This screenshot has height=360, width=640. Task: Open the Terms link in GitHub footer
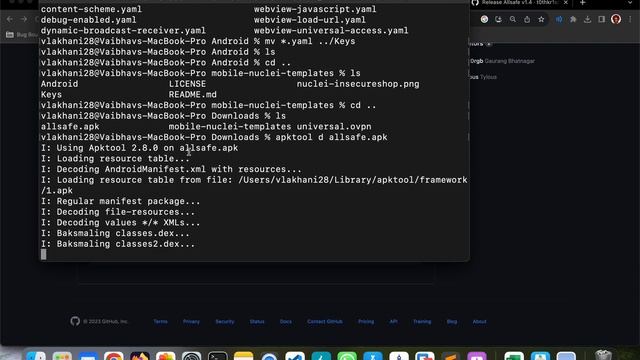pyautogui.click(x=160, y=322)
